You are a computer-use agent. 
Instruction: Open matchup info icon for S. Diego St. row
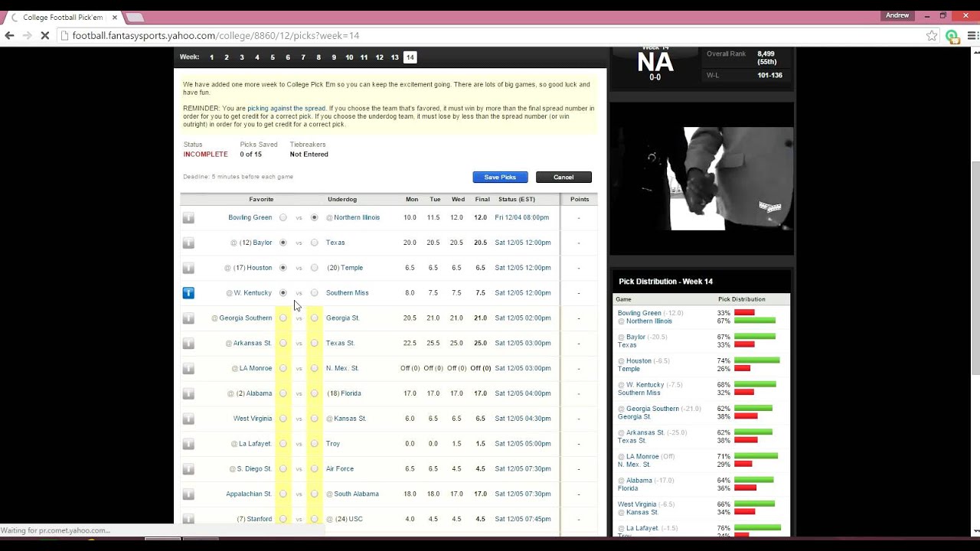click(x=188, y=468)
